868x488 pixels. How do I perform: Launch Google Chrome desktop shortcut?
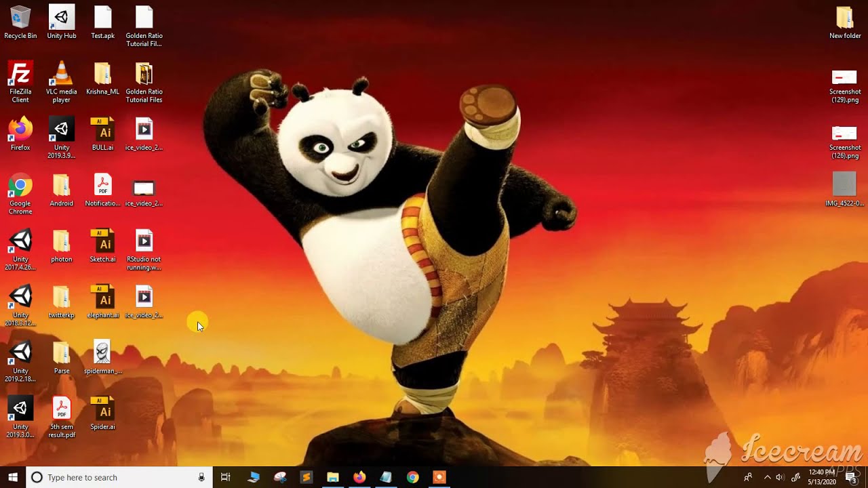tap(20, 194)
